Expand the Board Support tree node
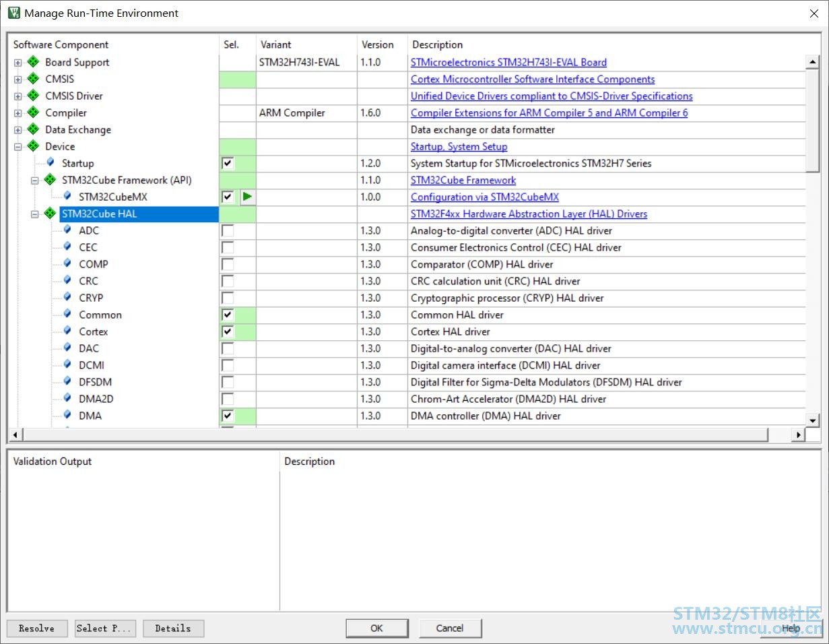829x644 pixels. 18,63
